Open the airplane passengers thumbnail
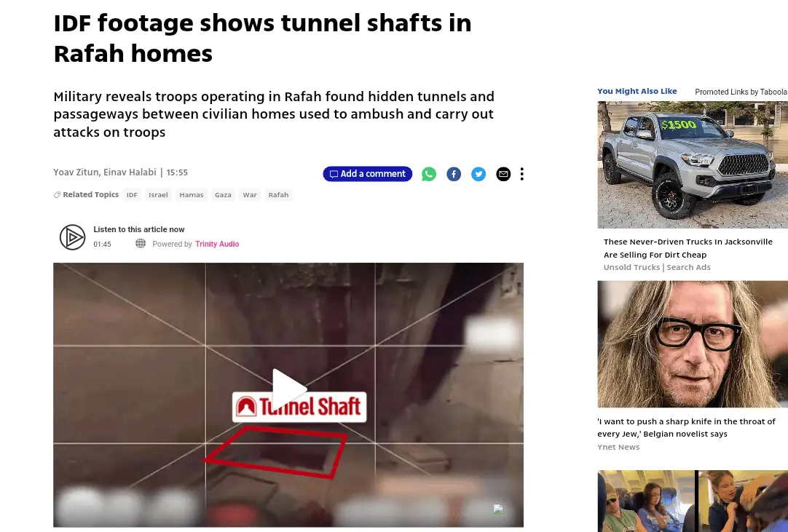This screenshot has height=532, width=788. pos(693,501)
